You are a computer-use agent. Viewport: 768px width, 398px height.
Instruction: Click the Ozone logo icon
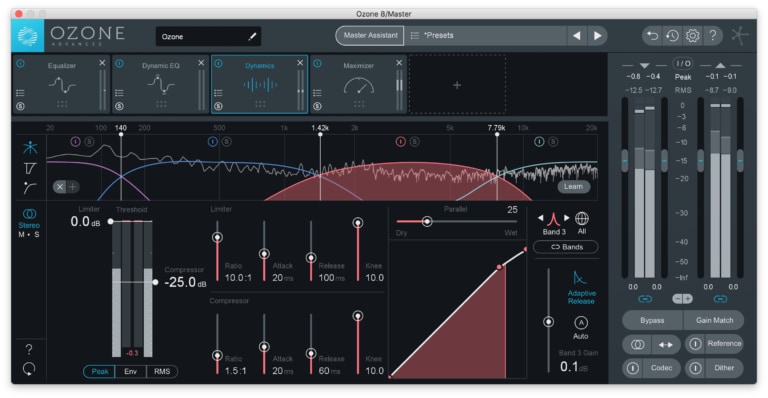tap(27, 36)
